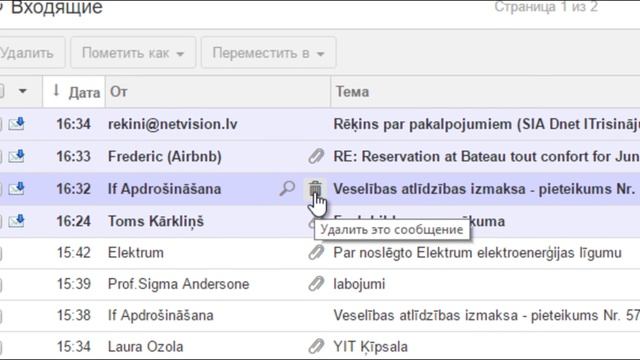Open the email from Laura Ozola
Image resolution: width=640 pixels, height=360 pixels.
click(320, 347)
